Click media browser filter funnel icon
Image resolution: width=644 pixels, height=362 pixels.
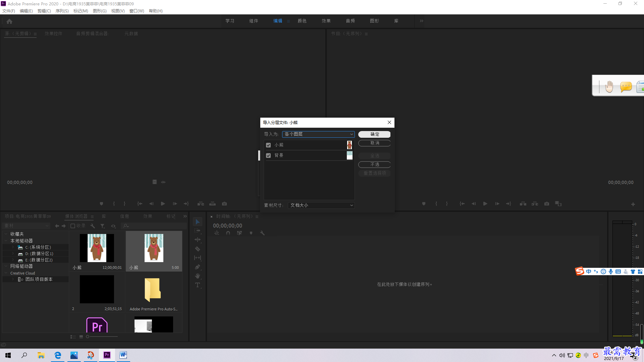103,226
